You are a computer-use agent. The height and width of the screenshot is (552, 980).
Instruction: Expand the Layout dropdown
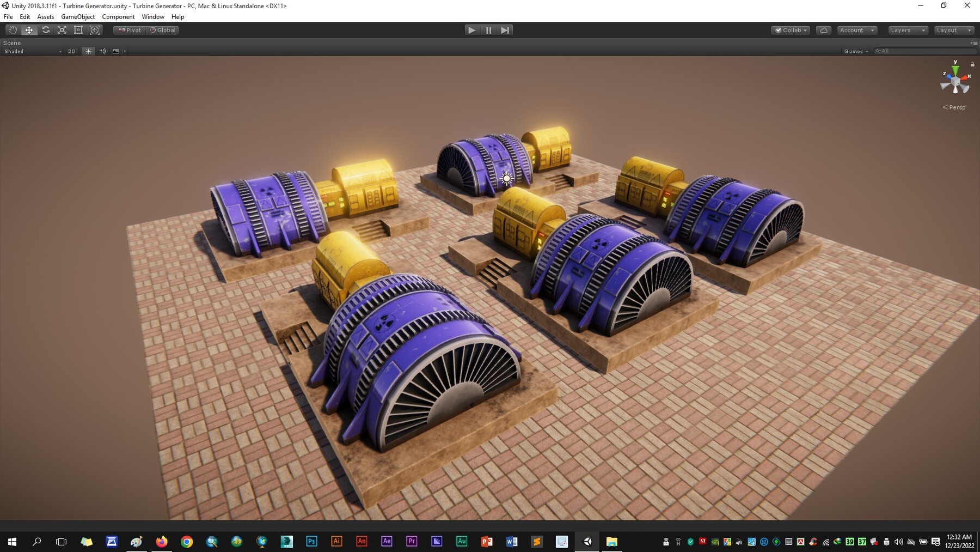pos(954,30)
